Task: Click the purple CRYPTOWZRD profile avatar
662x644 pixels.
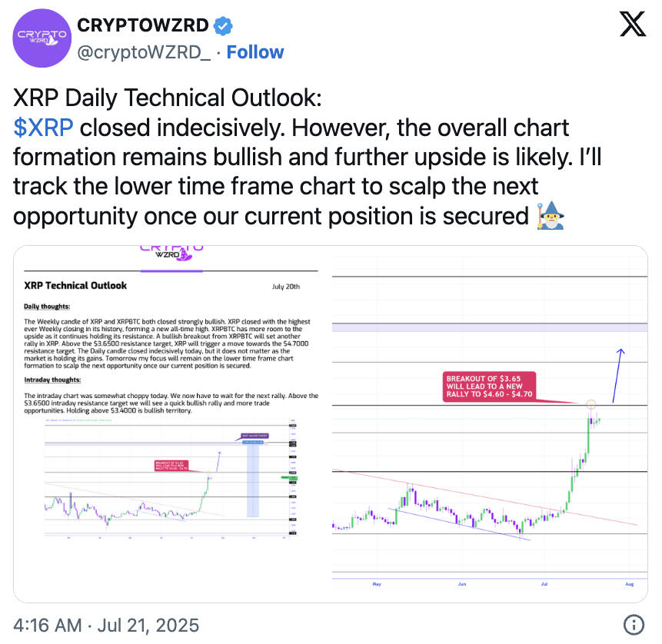Action: tap(42, 38)
